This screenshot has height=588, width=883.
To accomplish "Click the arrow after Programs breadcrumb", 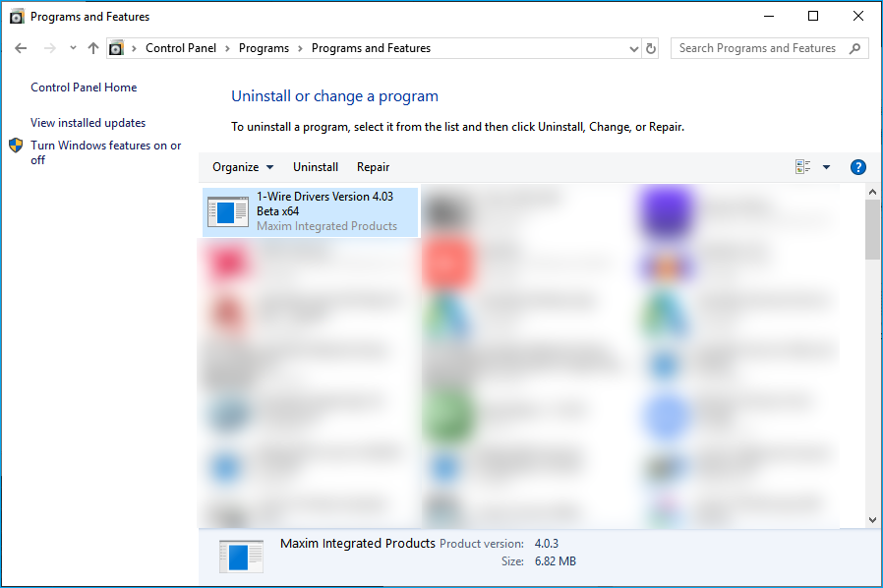I will coord(300,49).
